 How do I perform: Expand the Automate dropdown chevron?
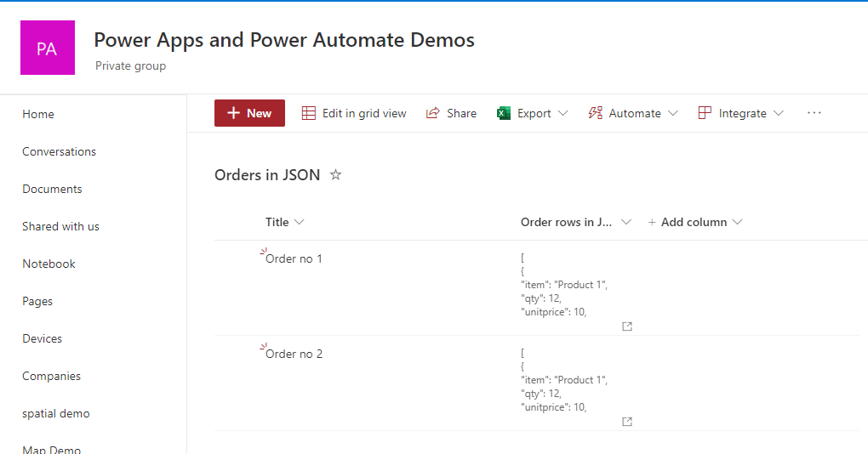pyautogui.click(x=672, y=113)
